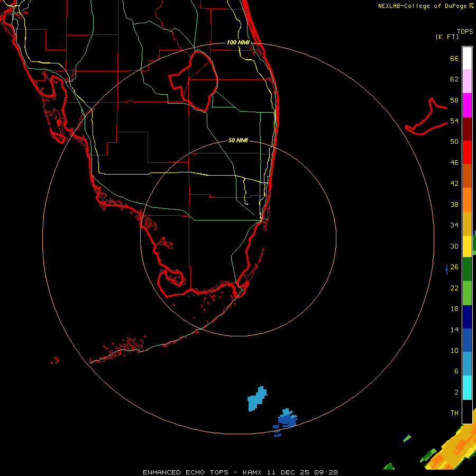Click the ENHANCED ECHO TOPS caption text
Image resolution: width=476 pixels, height=476 pixels.
coord(186,472)
